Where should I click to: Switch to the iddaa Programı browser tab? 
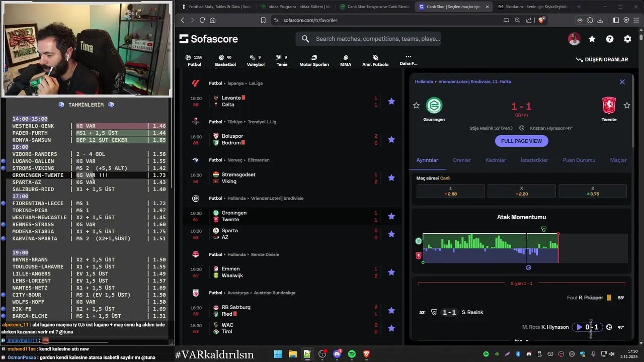295,7
